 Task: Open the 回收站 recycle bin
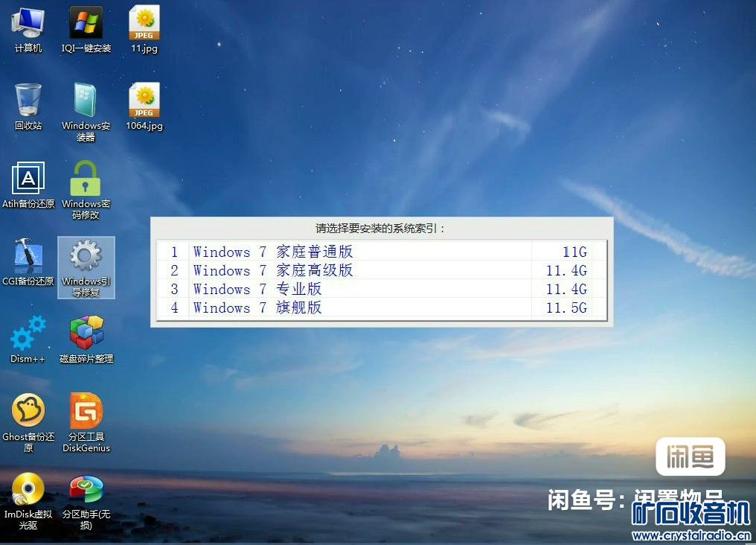[28, 106]
